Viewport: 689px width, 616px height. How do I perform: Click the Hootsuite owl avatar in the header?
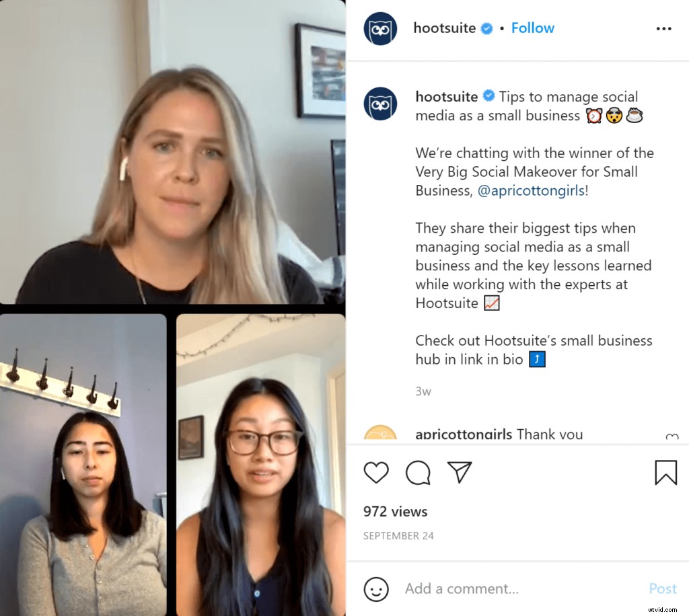click(381, 28)
